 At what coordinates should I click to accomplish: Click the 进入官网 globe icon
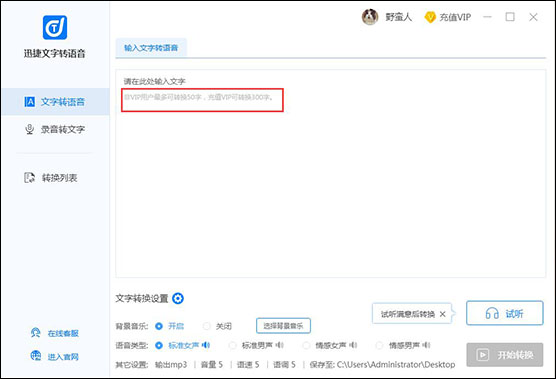(35, 356)
